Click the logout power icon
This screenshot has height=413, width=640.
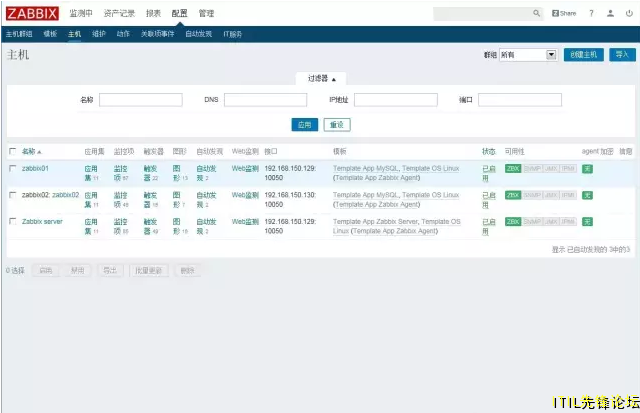629,13
